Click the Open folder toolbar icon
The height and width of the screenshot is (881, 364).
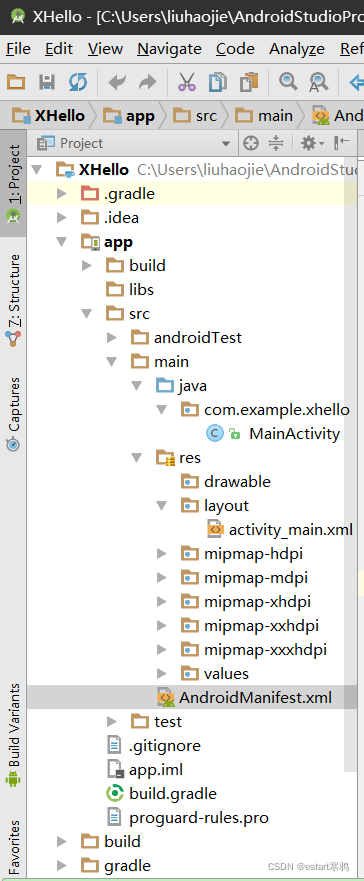coord(16,83)
